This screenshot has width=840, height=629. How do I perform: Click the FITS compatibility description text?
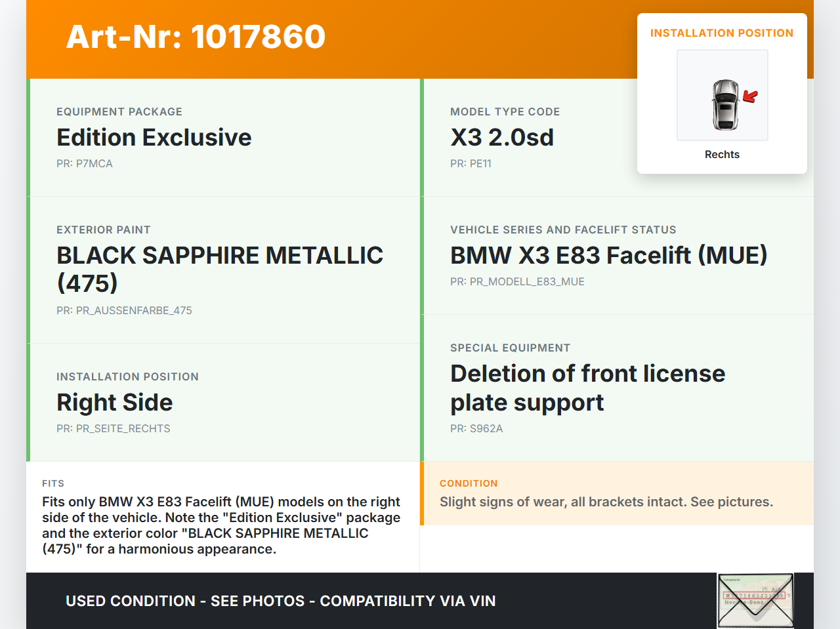[x=220, y=525]
